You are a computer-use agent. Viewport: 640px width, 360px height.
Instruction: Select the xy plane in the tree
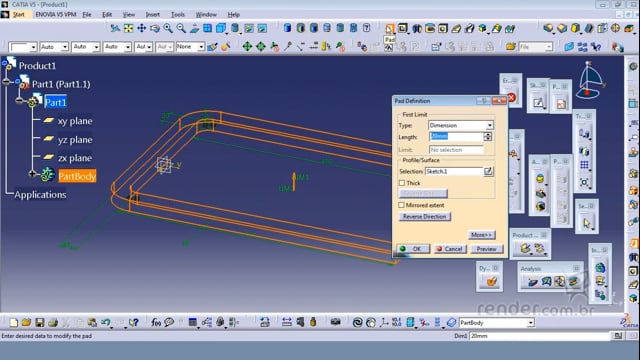[75, 121]
